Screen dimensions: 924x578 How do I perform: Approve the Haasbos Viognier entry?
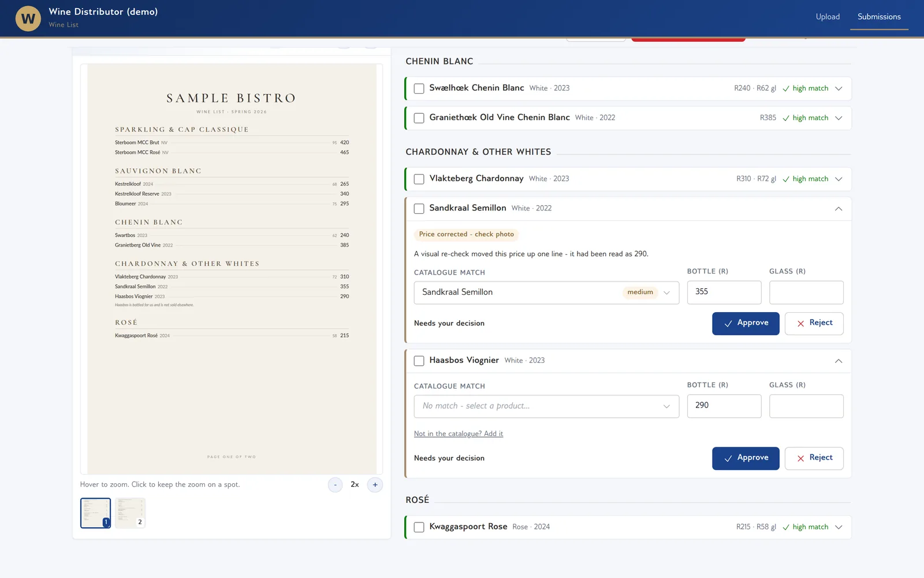[746, 458]
